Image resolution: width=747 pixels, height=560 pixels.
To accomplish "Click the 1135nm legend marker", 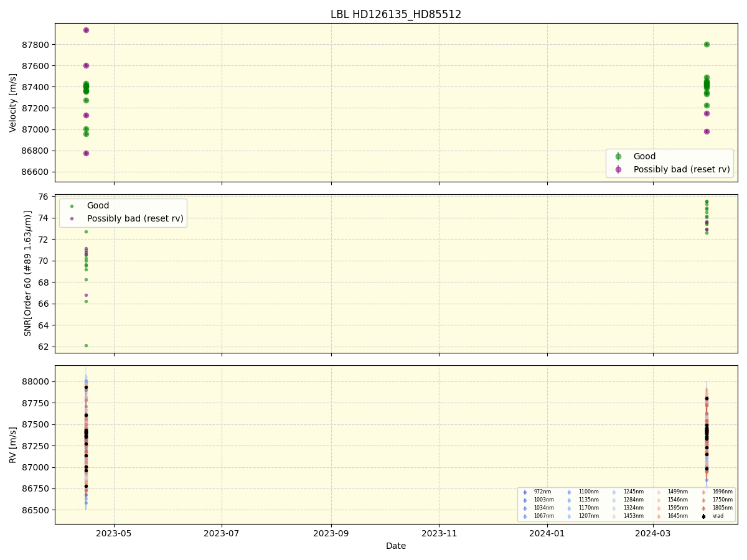I will [x=569, y=500].
